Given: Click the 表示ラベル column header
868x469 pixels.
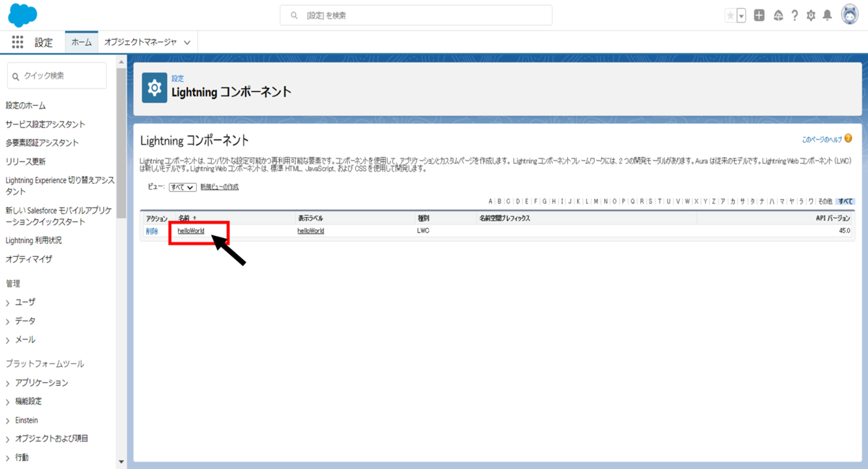Looking at the screenshot, I should point(310,218).
